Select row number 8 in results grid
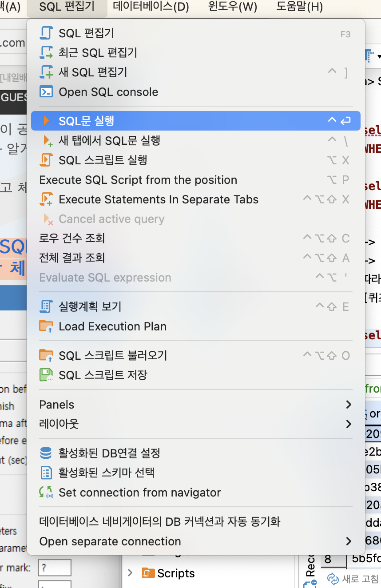The image size is (381, 588). coord(328,559)
